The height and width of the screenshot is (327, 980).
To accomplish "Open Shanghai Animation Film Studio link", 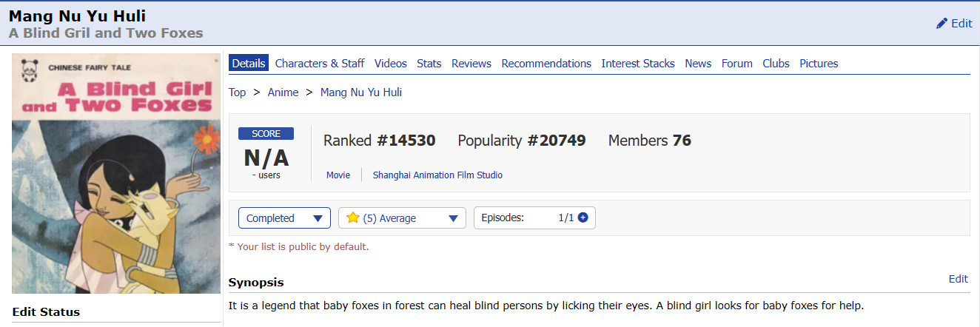I will coord(437,175).
